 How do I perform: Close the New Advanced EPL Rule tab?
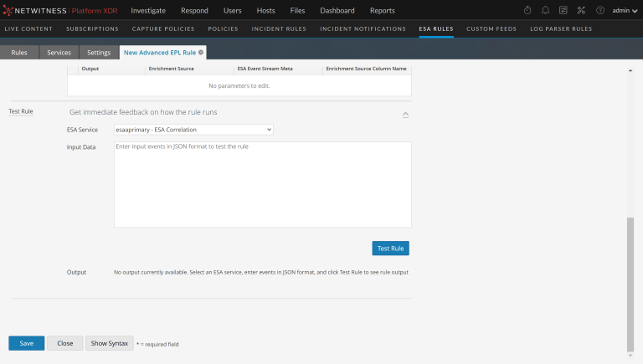[x=201, y=52]
